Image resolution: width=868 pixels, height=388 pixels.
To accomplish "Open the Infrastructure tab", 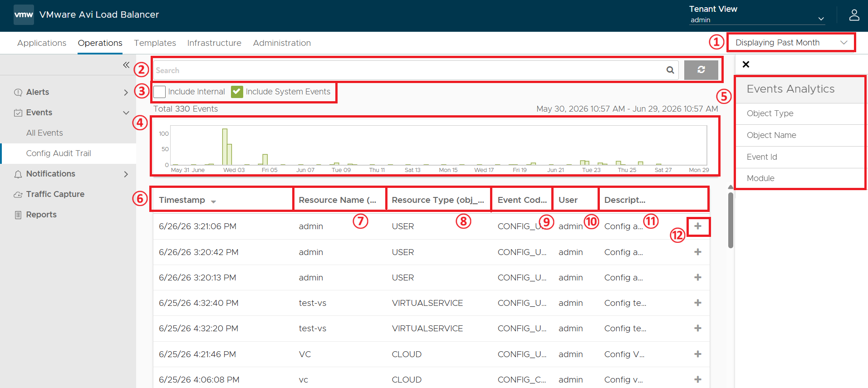I will 214,43.
